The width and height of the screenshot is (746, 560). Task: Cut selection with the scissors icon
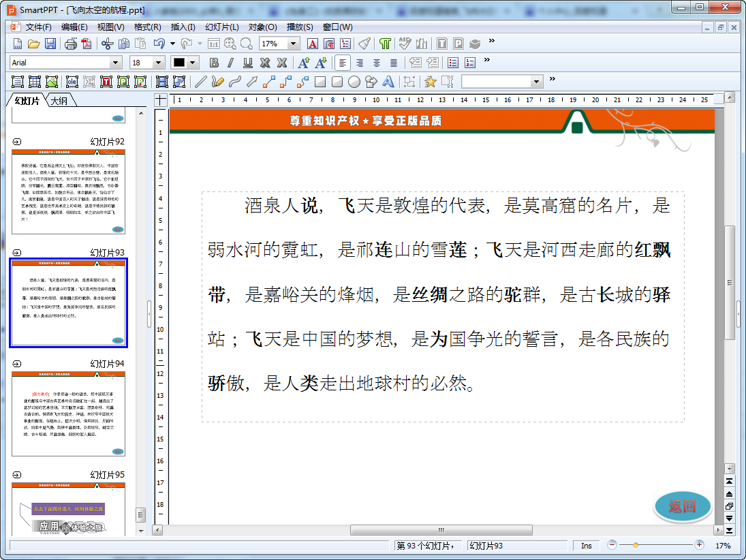pyautogui.click(x=107, y=44)
